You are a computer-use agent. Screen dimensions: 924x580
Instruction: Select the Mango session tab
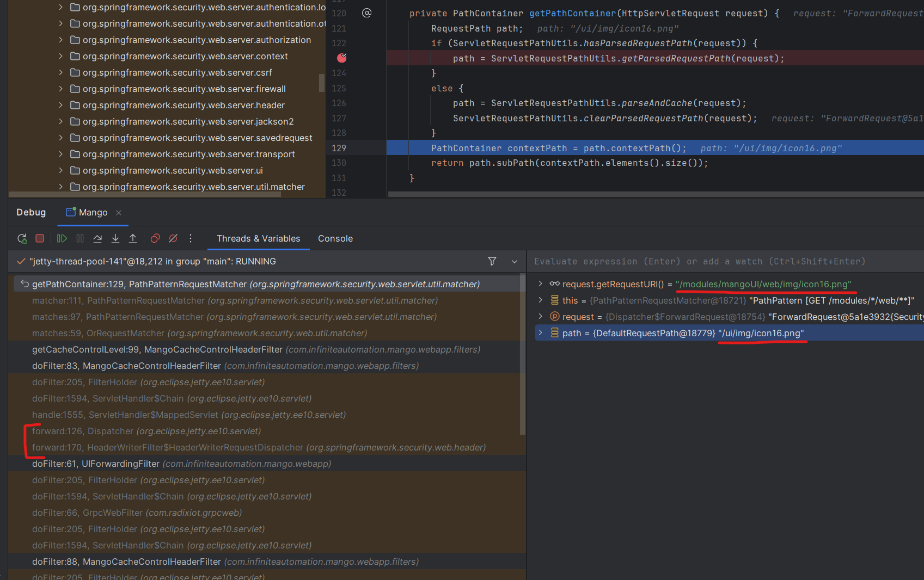click(x=93, y=213)
